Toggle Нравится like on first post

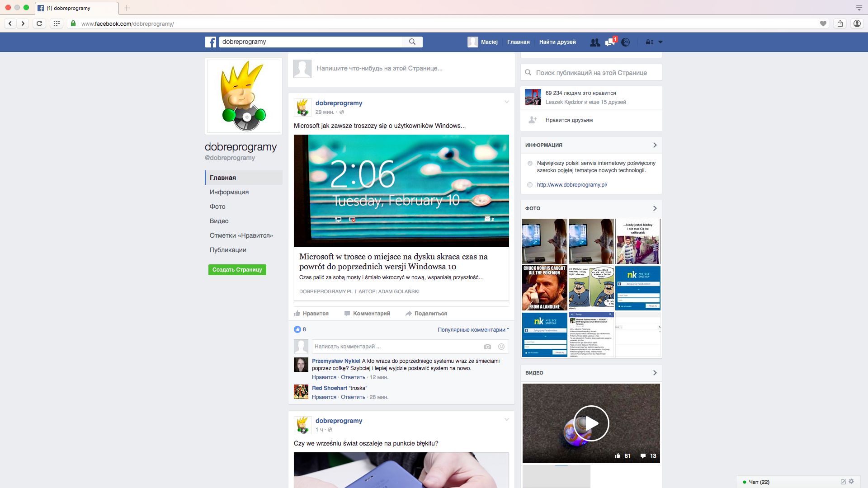pyautogui.click(x=311, y=314)
